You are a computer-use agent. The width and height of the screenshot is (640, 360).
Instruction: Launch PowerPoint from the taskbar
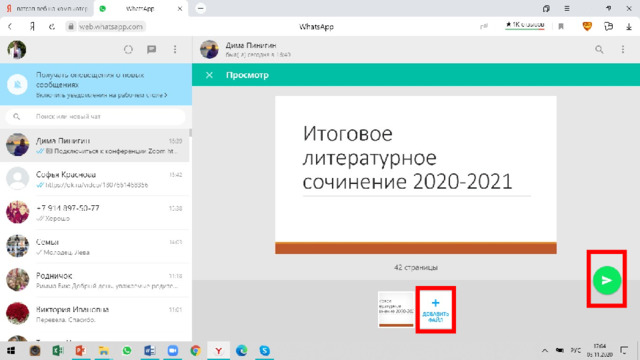(80, 351)
